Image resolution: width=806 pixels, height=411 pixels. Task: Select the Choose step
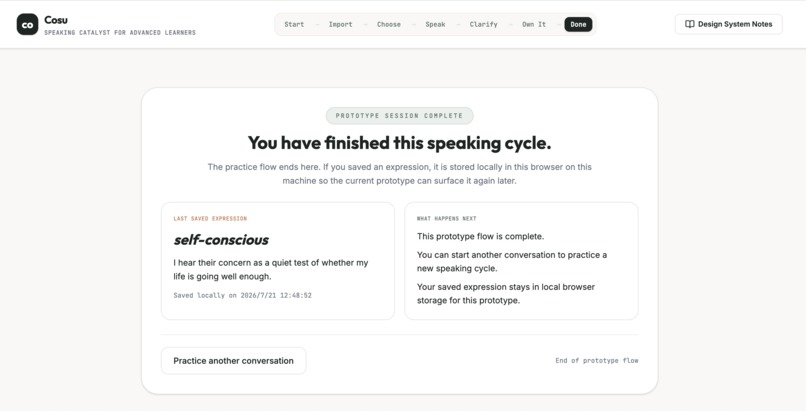(389, 24)
